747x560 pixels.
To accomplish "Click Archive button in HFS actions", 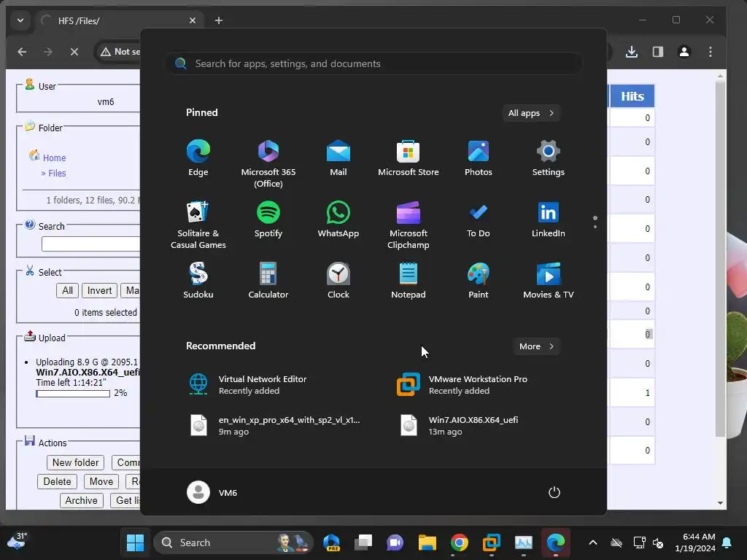I will pos(81,500).
